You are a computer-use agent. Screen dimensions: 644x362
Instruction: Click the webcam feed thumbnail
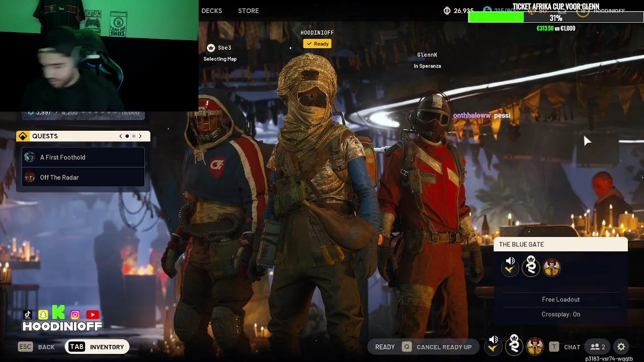coord(99,55)
